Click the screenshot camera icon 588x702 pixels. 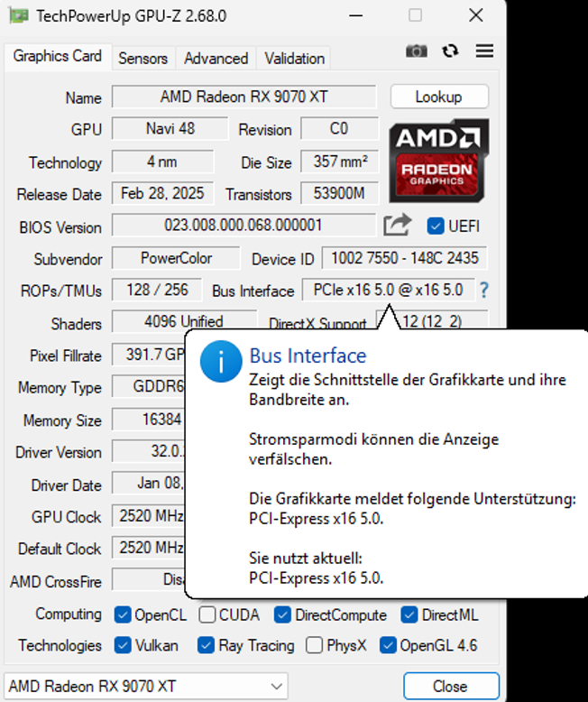point(416,51)
